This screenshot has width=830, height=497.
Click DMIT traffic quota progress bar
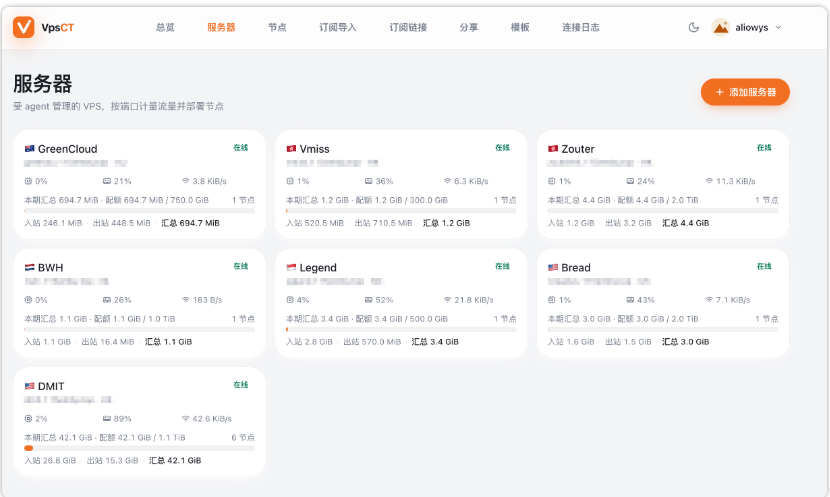coord(140,448)
